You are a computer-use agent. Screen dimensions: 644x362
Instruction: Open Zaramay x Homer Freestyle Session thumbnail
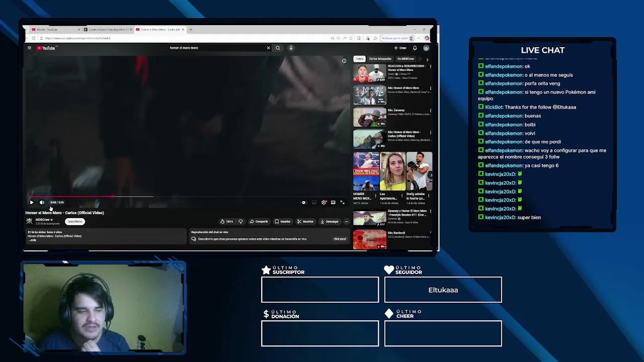369,217
